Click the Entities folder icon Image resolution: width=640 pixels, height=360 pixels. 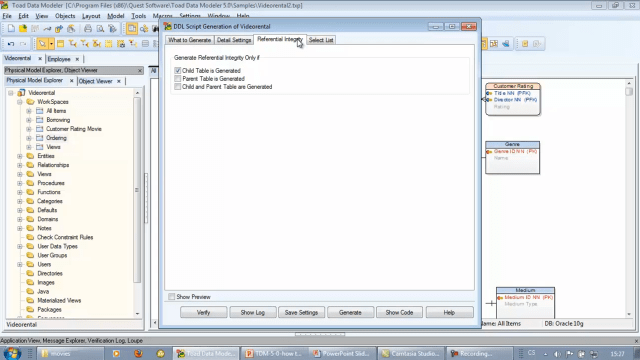(x=30, y=156)
